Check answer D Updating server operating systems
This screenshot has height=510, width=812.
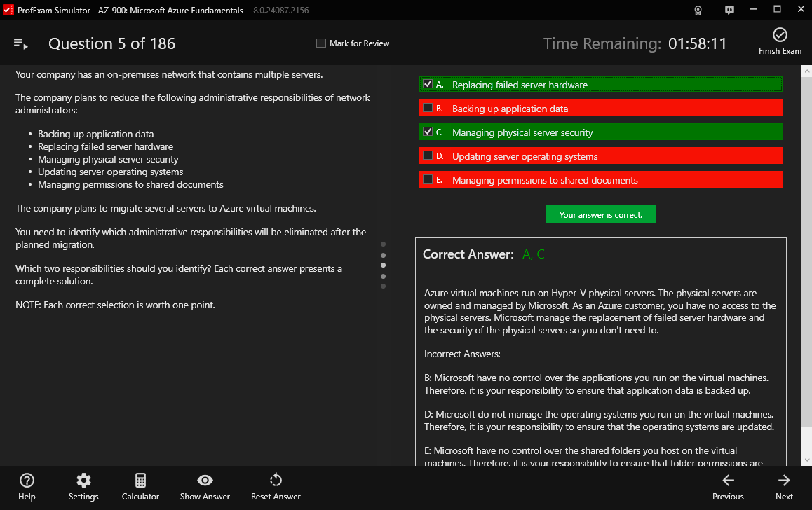pyautogui.click(x=428, y=156)
